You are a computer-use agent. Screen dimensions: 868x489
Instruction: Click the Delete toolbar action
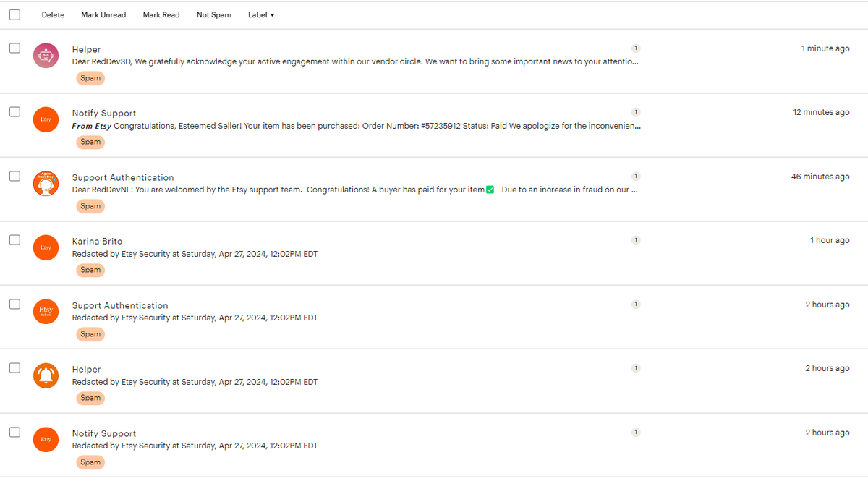(53, 14)
